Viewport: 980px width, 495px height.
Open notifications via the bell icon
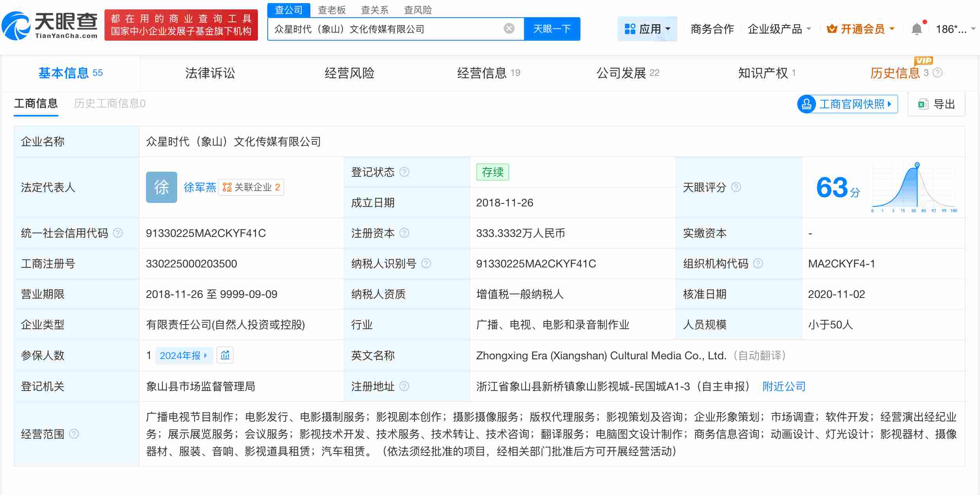click(916, 28)
